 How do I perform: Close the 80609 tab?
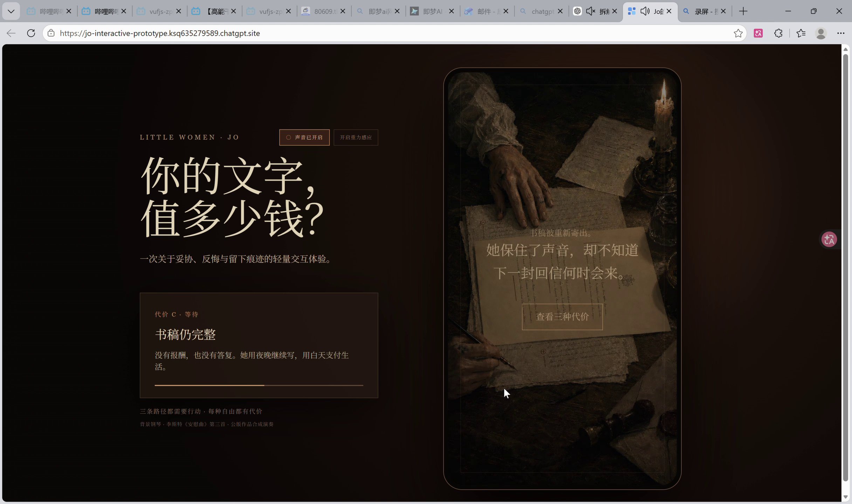point(343,11)
